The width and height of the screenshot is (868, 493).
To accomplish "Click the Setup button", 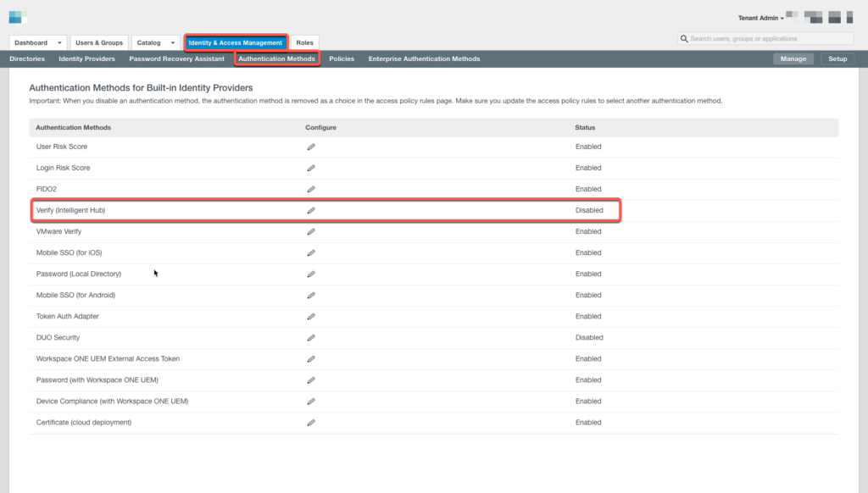I will tap(838, 58).
